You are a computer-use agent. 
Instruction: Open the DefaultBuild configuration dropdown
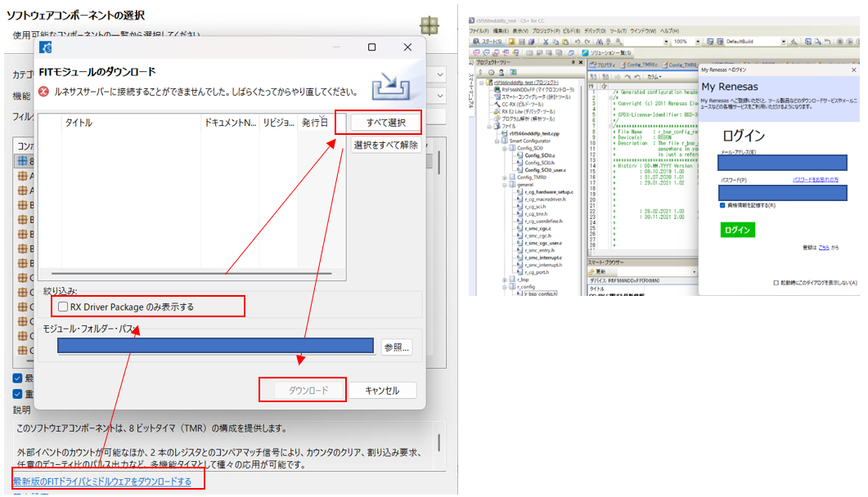pyautogui.click(x=783, y=42)
